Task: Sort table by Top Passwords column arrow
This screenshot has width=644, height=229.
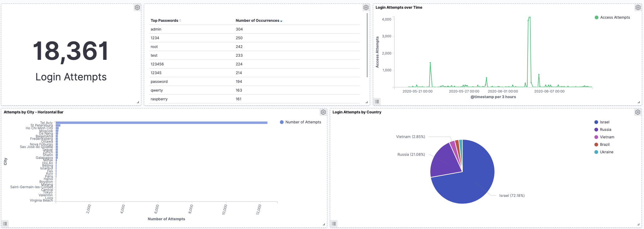Action: pyautogui.click(x=180, y=21)
